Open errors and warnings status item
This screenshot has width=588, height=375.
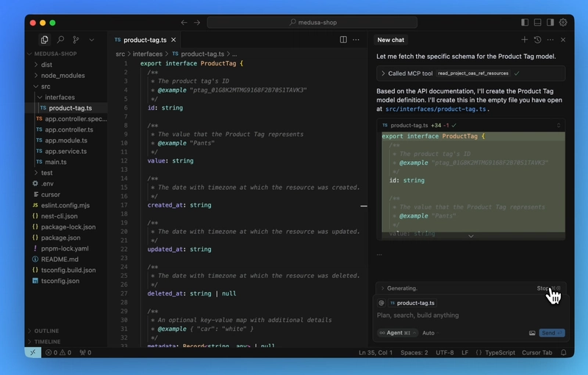(58, 352)
